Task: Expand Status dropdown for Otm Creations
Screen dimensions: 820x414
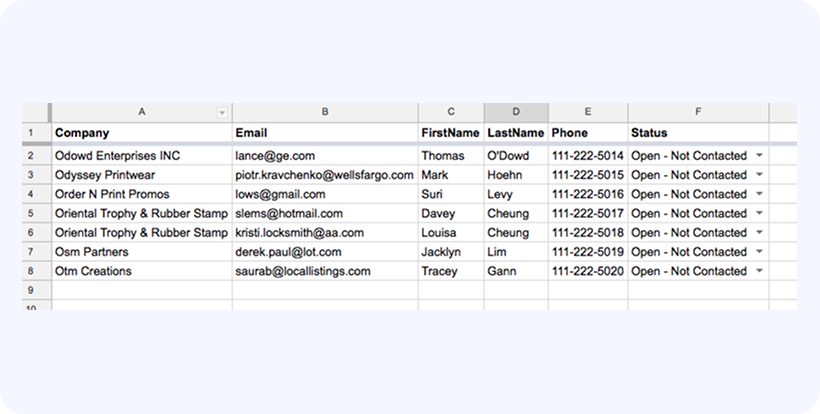Action: (759, 271)
